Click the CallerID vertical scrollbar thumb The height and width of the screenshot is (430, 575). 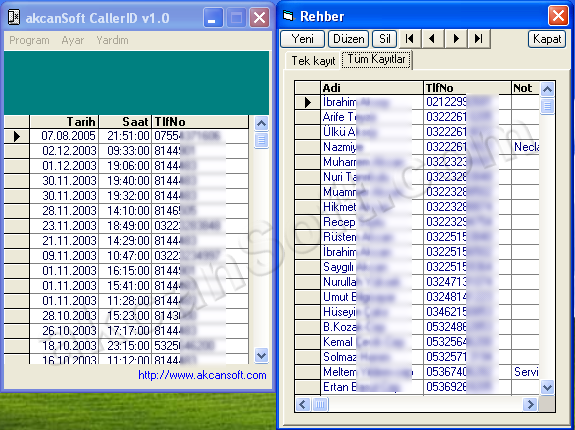[261, 140]
